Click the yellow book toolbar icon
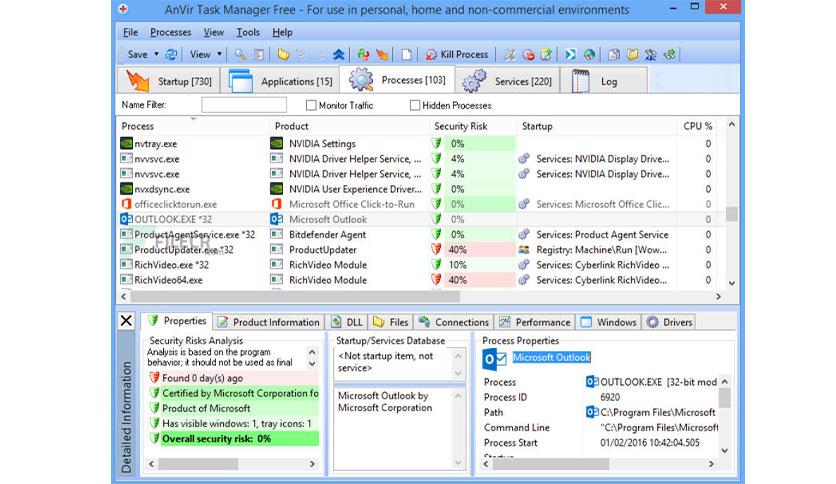This screenshot has height=484, width=836. 632,54
